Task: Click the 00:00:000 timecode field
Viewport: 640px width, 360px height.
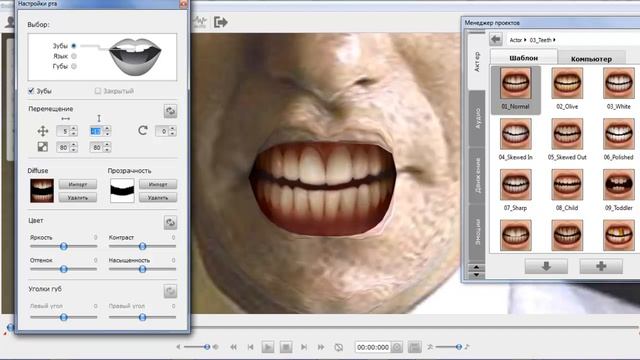Action: [x=373, y=347]
